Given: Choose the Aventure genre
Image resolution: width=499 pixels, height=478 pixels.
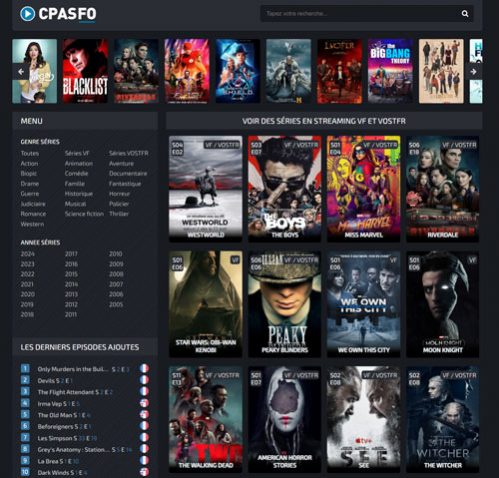Looking at the screenshot, I should 121,164.
